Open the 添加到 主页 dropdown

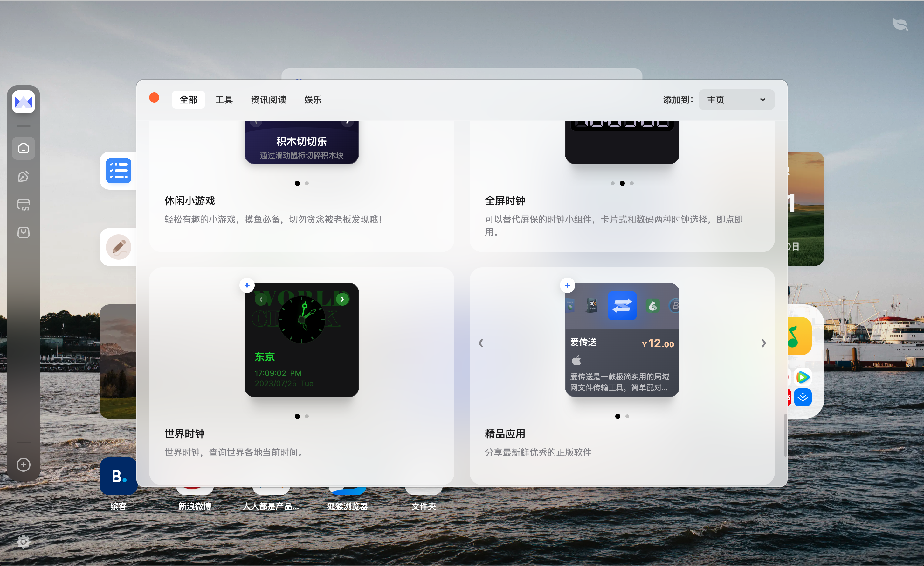click(x=736, y=99)
